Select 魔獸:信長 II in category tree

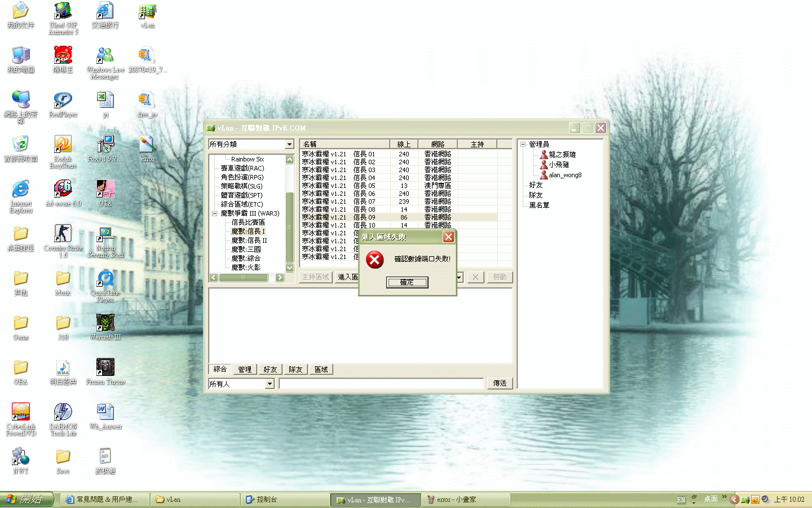[x=249, y=240]
